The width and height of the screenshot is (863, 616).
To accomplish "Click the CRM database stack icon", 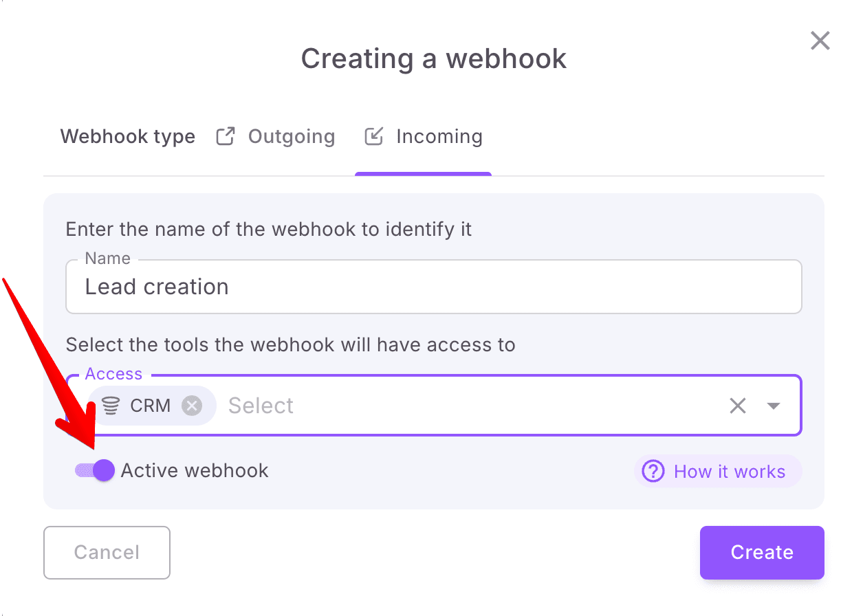I will point(111,406).
